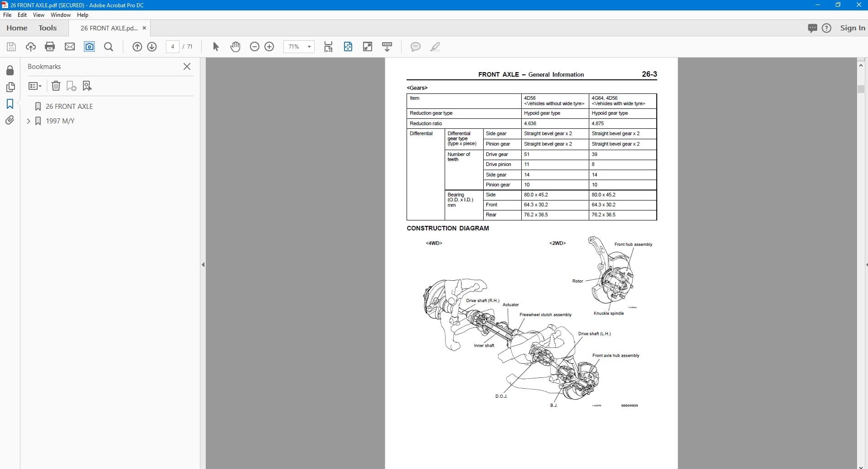Switch to the Home tab

click(17, 28)
